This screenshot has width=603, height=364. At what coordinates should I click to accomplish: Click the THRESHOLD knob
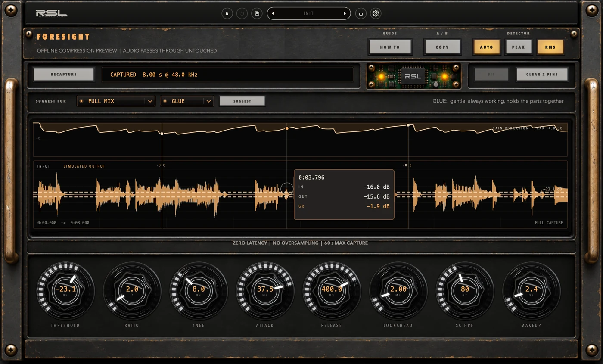pos(65,290)
